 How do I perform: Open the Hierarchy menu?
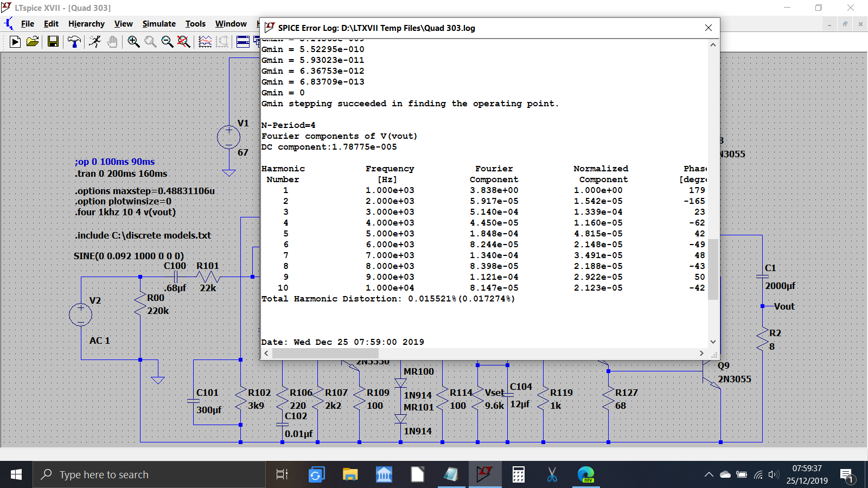point(86,24)
